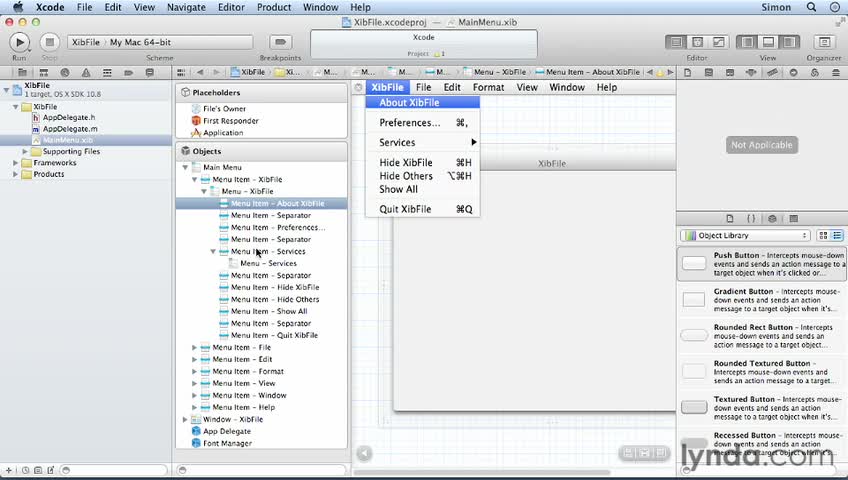Viewport: 848px width, 480px height.
Task: Select Push Button in Object Library
Action: 761,264
